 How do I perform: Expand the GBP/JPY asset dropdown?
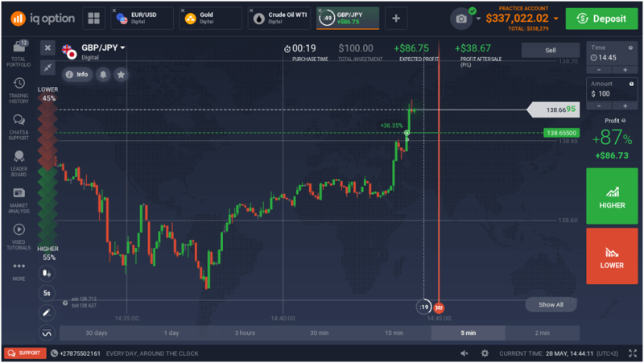tap(122, 48)
